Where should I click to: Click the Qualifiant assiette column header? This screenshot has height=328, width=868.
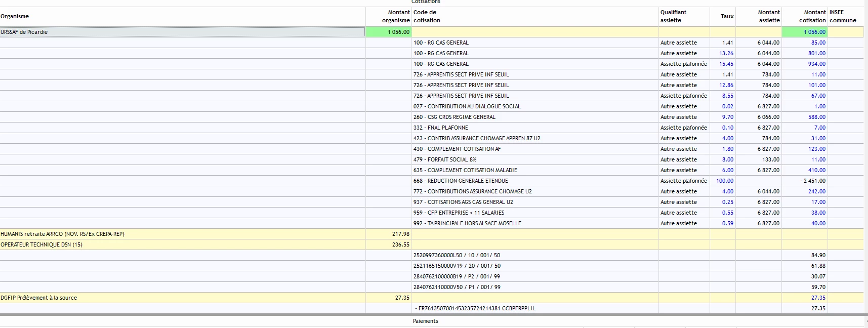tap(684, 17)
